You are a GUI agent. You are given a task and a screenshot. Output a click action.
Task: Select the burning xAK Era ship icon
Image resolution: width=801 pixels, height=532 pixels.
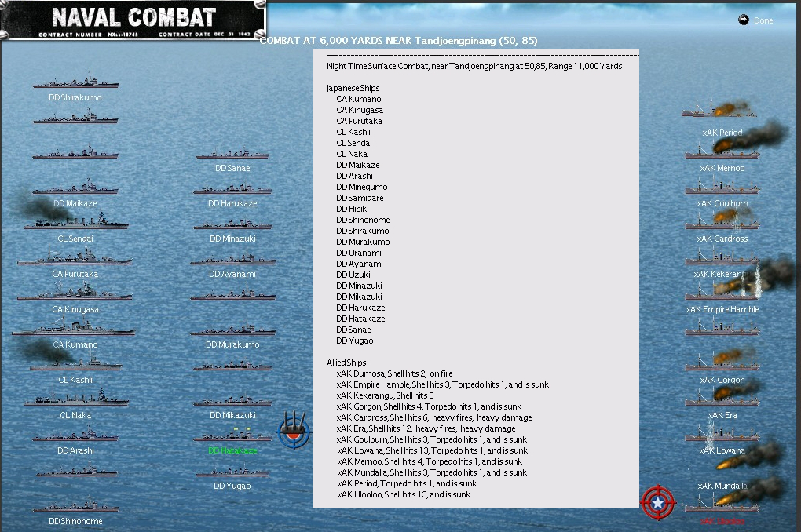tap(722, 395)
